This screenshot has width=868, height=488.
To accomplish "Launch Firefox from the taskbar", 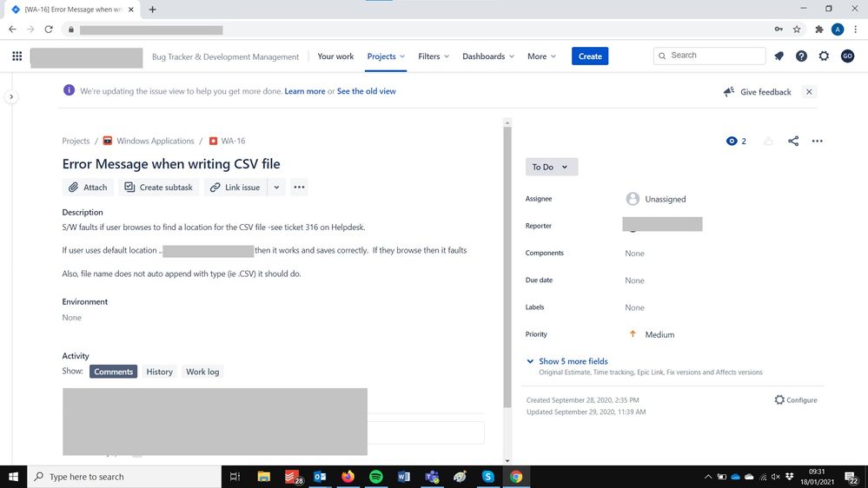I will (348, 477).
